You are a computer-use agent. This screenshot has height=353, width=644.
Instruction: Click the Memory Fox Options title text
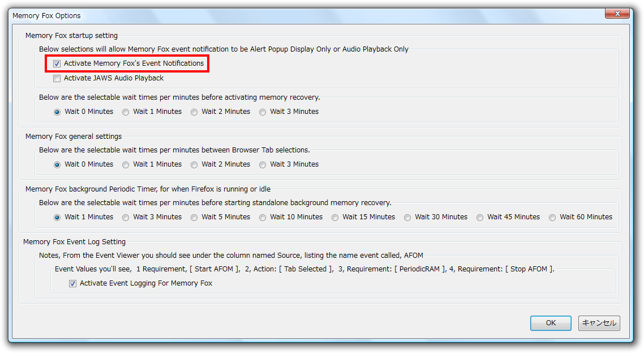(x=46, y=16)
